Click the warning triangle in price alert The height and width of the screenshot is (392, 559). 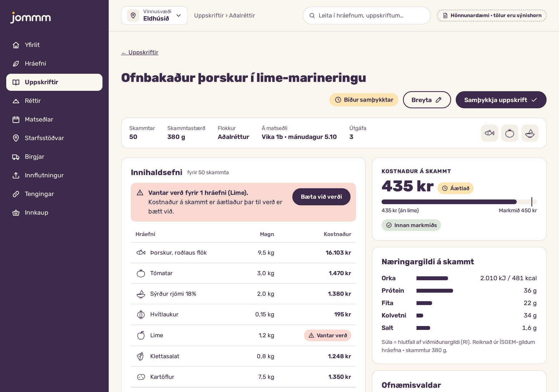140,193
